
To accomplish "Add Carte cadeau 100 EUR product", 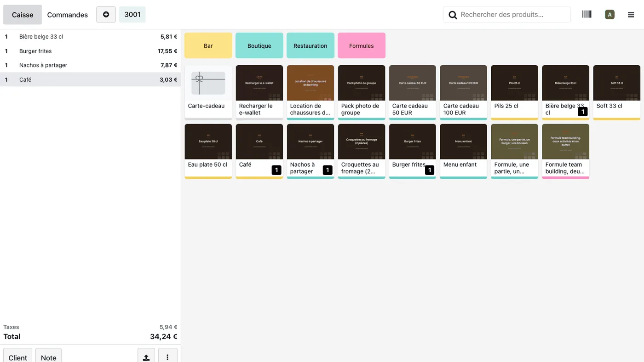I will coord(463,92).
